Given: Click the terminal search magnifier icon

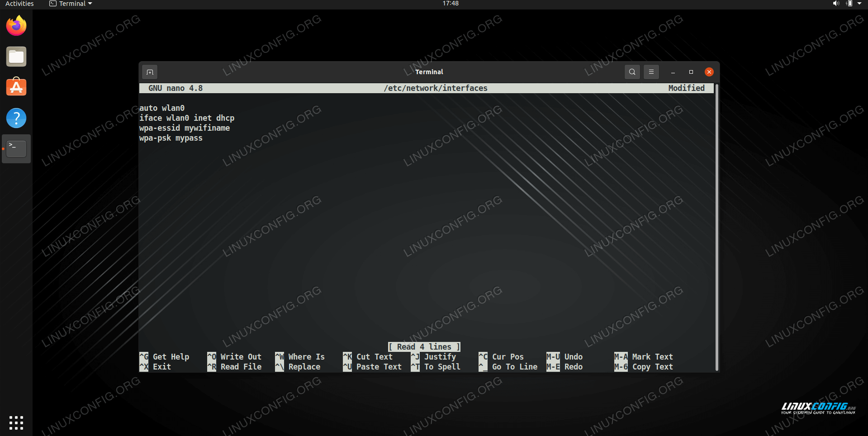Looking at the screenshot, I should click(x=632, y=72).
